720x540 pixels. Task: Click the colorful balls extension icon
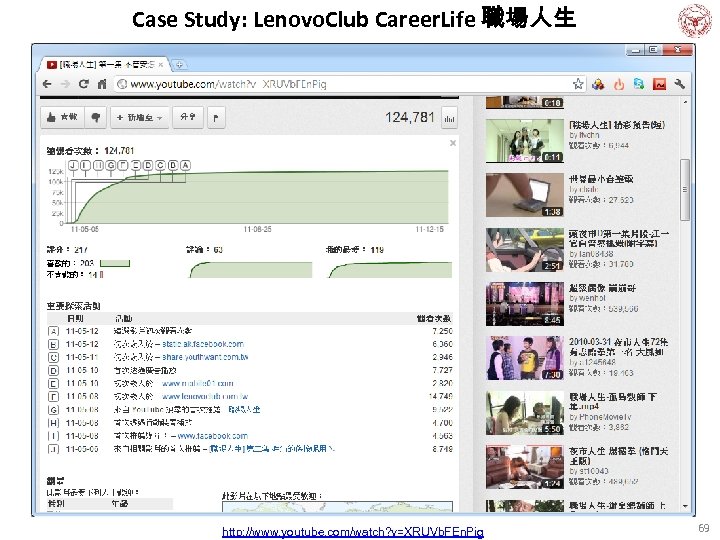tap(598, 84)
